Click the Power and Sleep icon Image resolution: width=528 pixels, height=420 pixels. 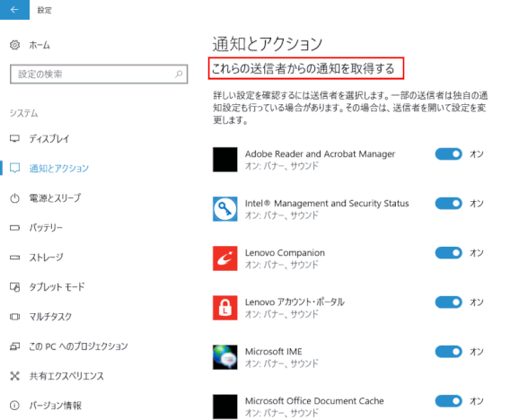point(14,197)
